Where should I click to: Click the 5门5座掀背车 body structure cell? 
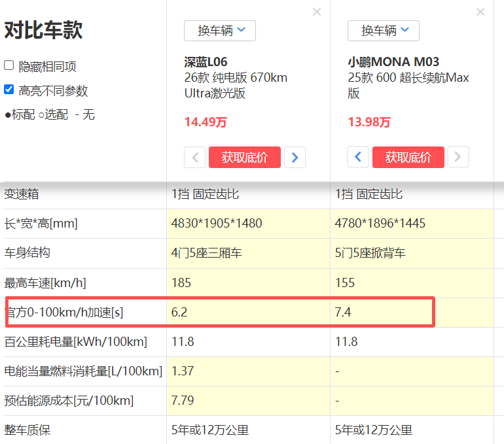click(370, 253)
